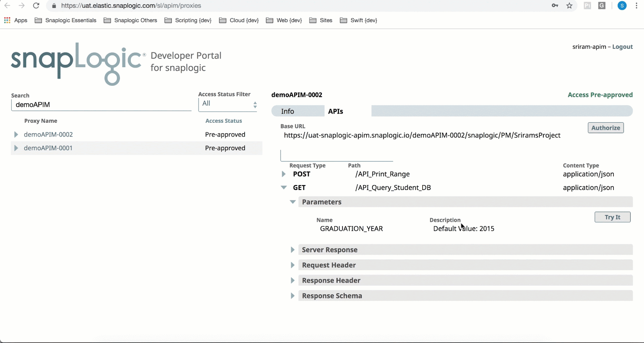Click the Logout link

click(622, 47)
